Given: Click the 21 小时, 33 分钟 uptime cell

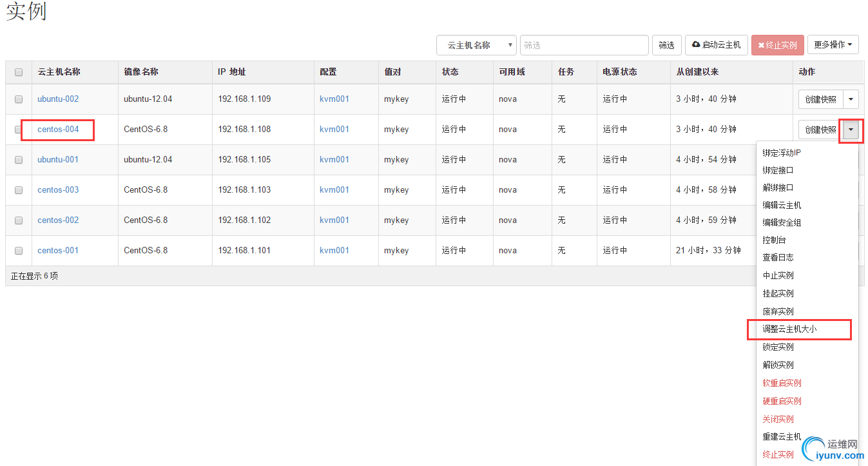Looking at the screenshot, I should tap(708, 251).
